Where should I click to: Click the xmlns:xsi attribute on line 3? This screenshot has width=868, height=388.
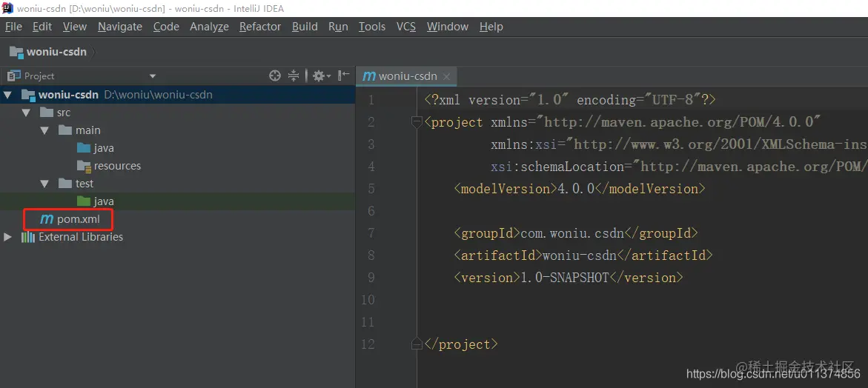[679, 145]
